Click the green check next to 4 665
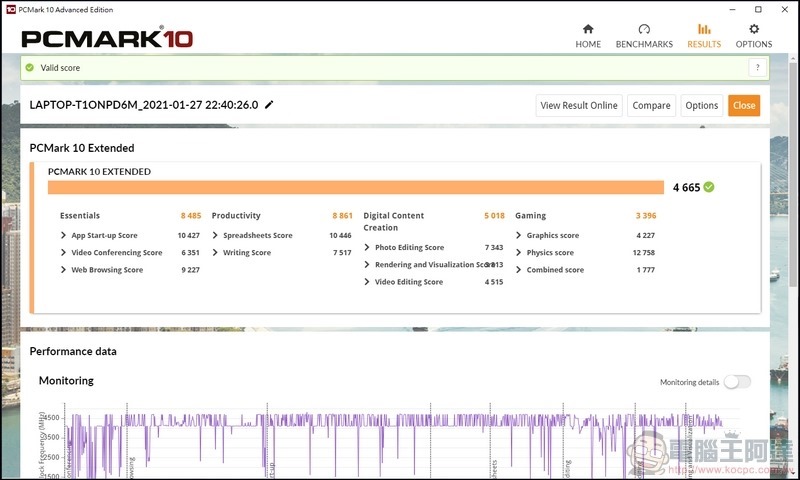This screenshot has width=800, height=480. pyautogui.click(x=709, y=187)
